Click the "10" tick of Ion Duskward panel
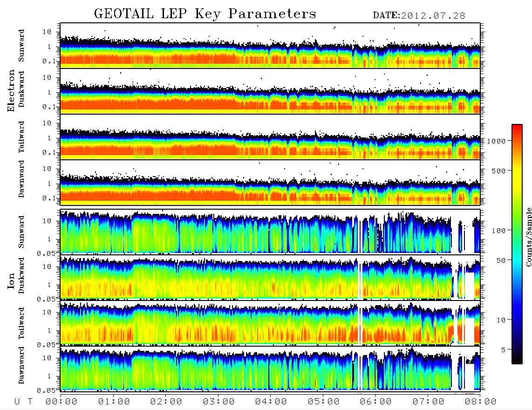This screenshot has width=532, height=410. coord(47,266)
